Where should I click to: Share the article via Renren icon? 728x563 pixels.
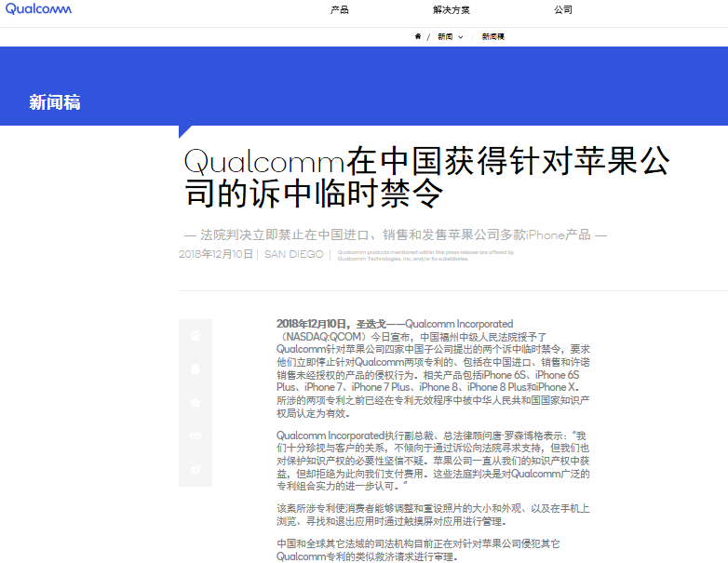195,436
